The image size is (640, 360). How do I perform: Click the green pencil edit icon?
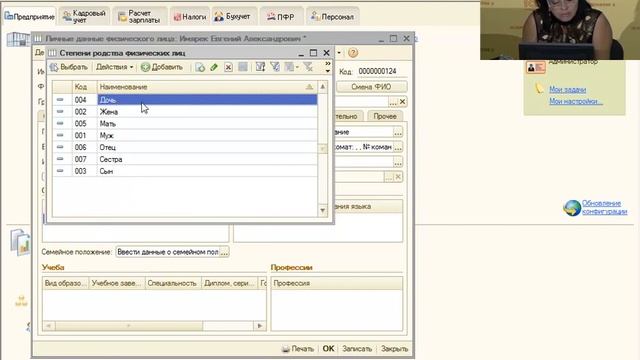[x=214, y=67]
